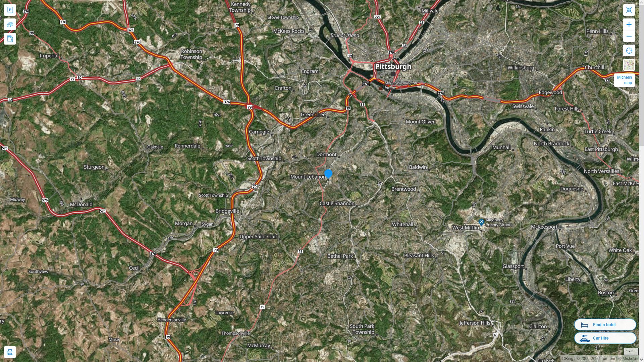Zoom in with the plus button
Viewport: 644px width, 362px height.
[x=629, y=24]
